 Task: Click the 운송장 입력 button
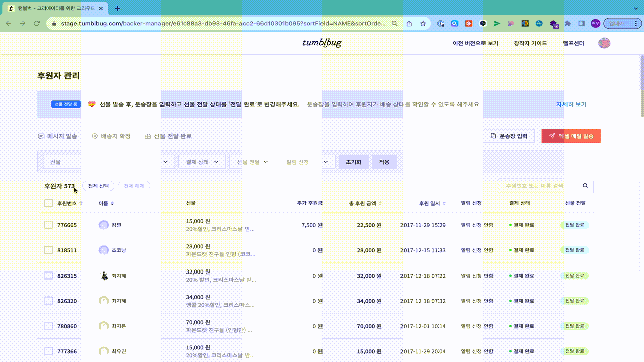508,136
